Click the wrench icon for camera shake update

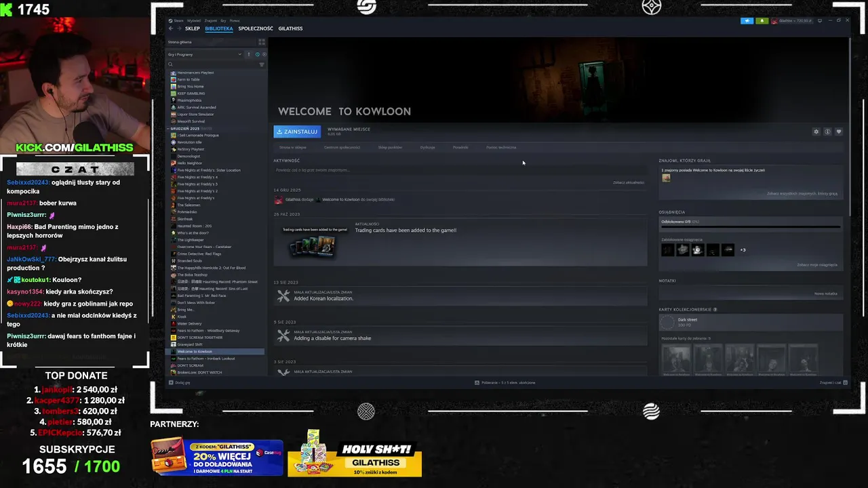pos(283,335)
